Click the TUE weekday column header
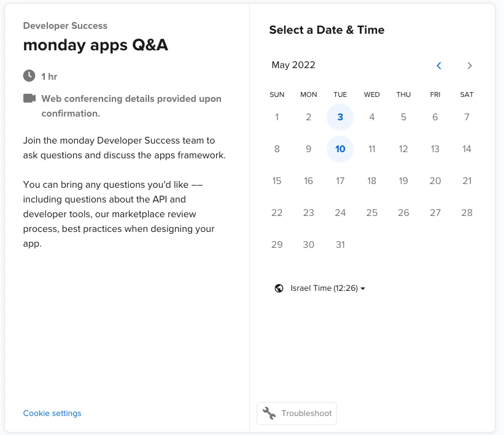This screenshot has width=504, height=435. pyautogui.click(x=340, y=94)
